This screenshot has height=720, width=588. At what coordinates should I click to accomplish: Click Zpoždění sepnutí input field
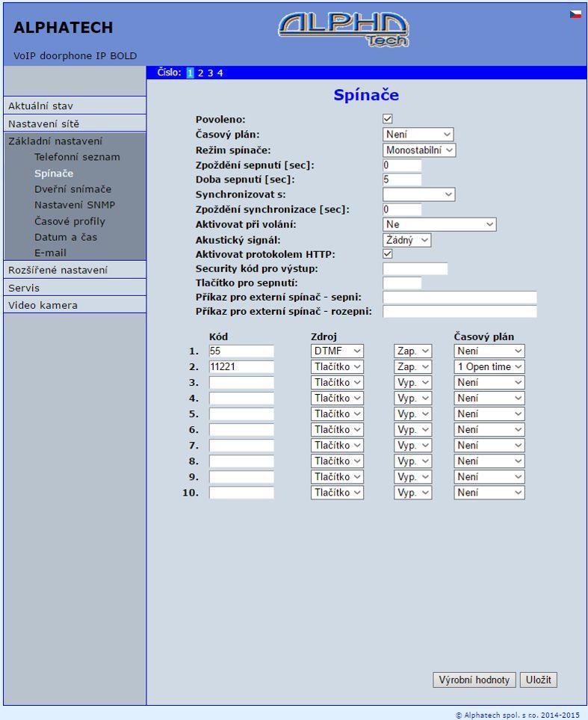pyautogui.click(x=402, y=165)
